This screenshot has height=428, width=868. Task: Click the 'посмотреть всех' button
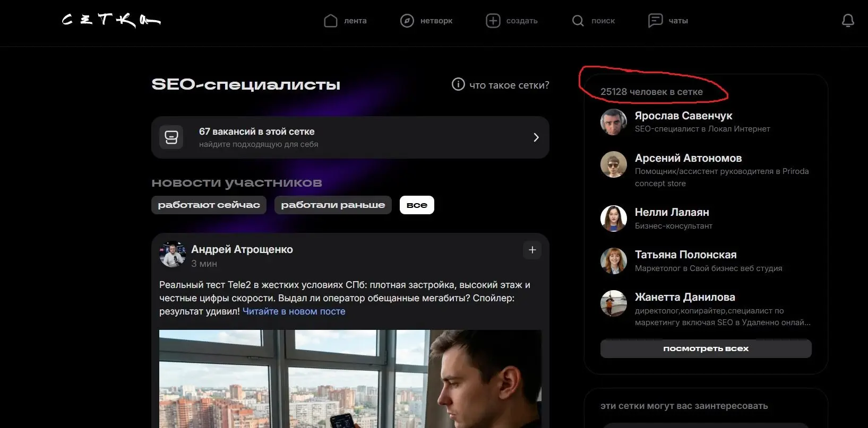[706, 348]
